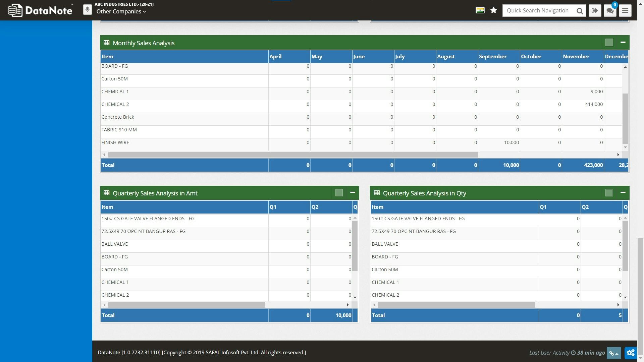The image size is (644, 362).
Task: Click the India flag language icon
Action: 480,10
